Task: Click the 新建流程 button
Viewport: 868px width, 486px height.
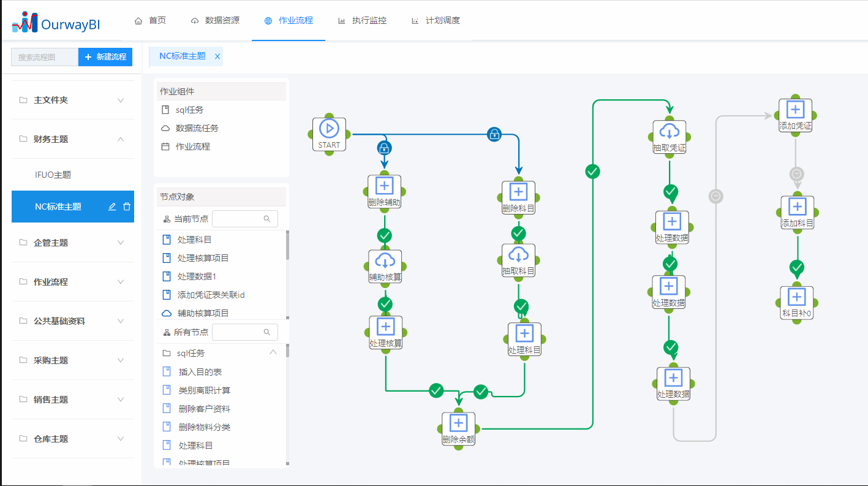Action: [x=105, y=56]
